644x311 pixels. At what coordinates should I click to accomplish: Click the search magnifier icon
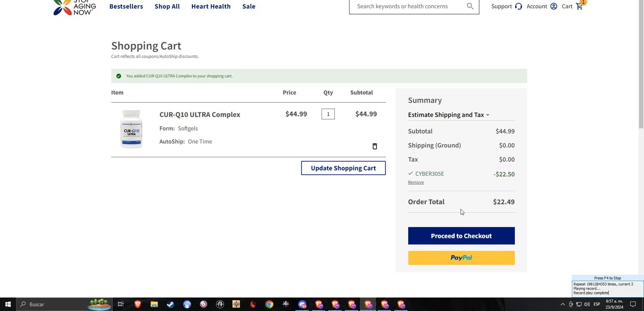pos(470,6)
